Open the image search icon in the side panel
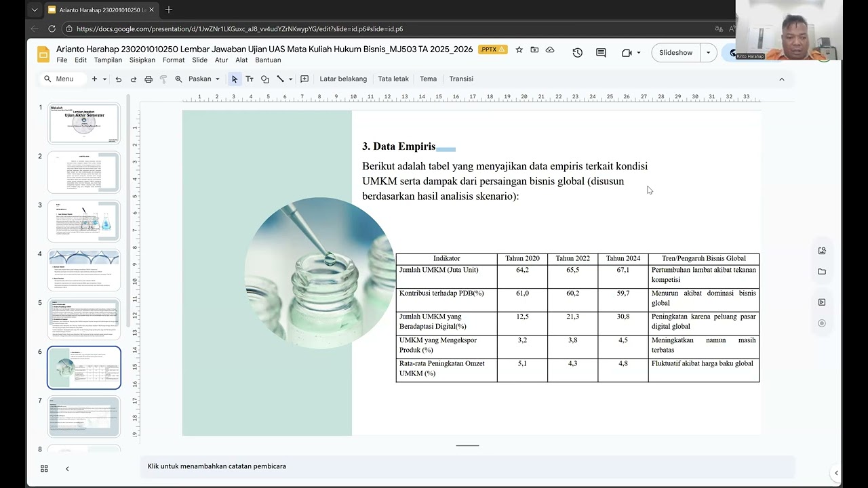868x488 pixels. [822, 251]
